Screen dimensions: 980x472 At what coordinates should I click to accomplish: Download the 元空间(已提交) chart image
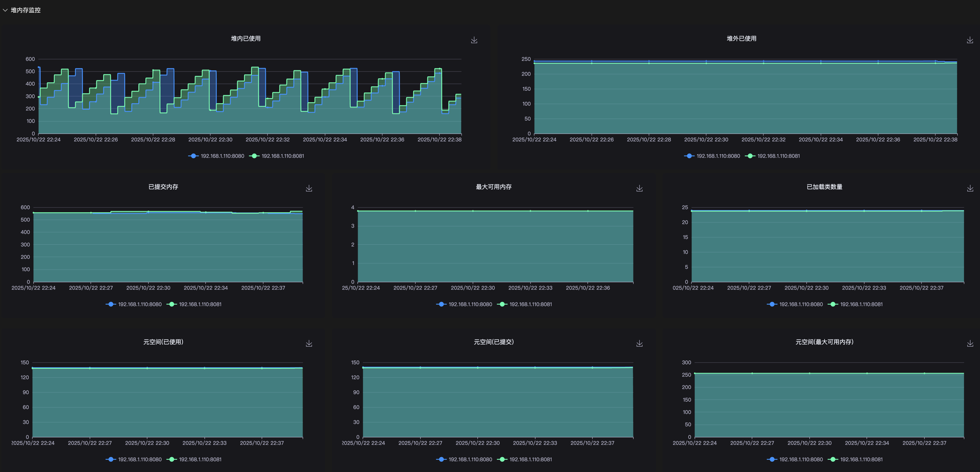pyautogui.click(x=639, y=344)
